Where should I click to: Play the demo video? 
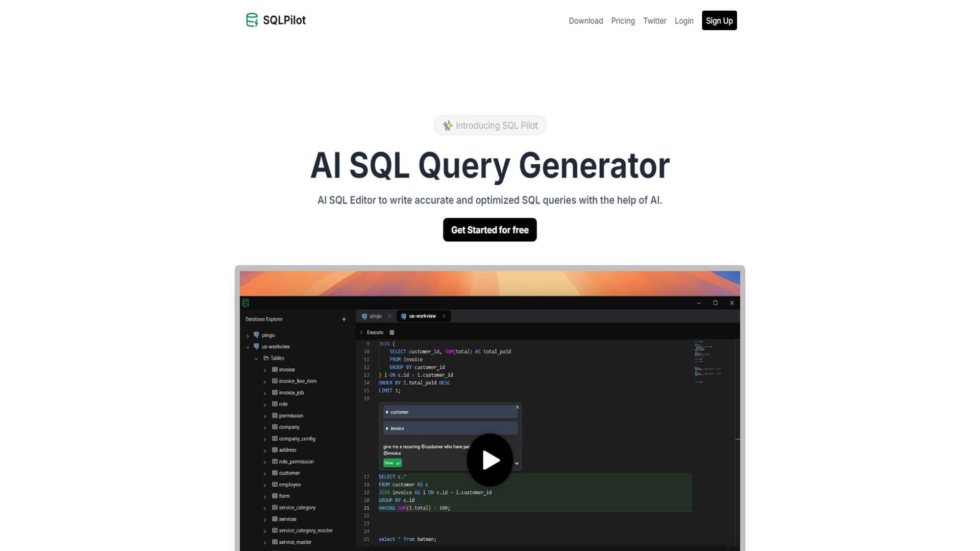[489, 460]
